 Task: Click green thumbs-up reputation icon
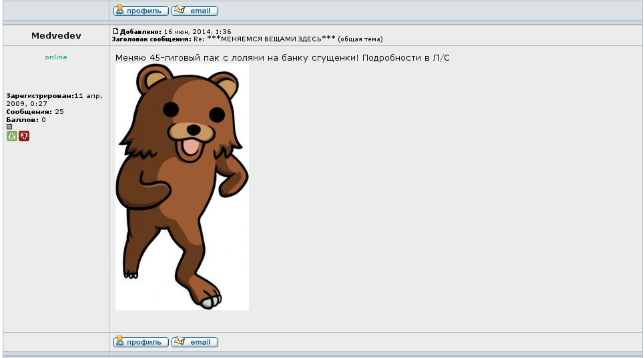click(x=12, y=136)
